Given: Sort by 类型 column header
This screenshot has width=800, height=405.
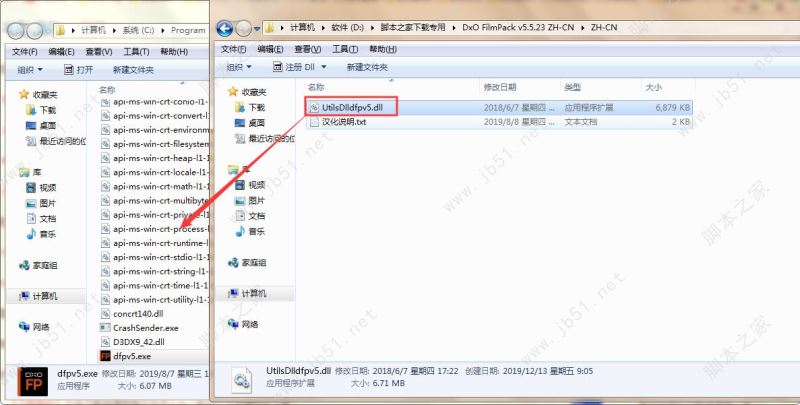Looking at the screenshot, I should tap(572, 87).
